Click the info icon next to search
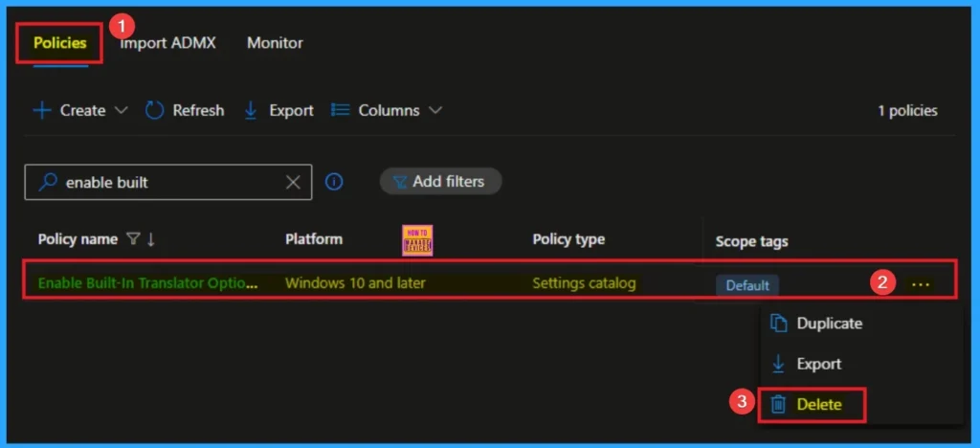Image resolution: width=980 pixels, height=448 pixels. coord(334,182)
